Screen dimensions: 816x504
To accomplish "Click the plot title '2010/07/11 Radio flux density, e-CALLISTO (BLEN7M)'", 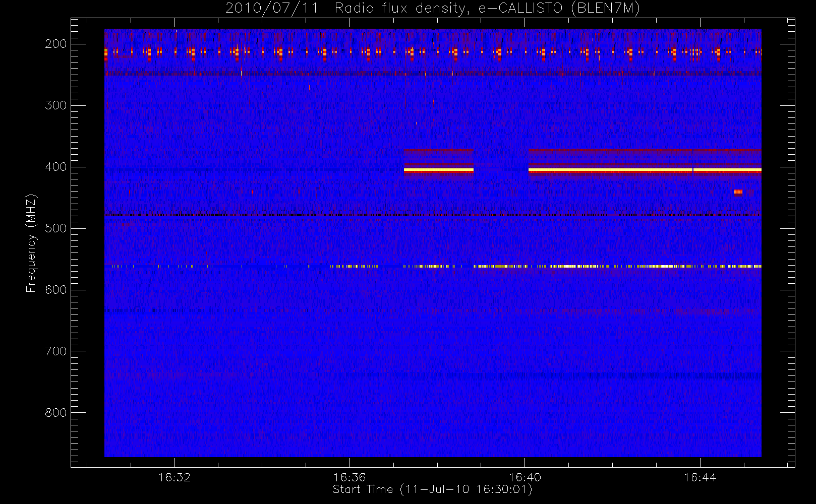I will pos(433,9).
